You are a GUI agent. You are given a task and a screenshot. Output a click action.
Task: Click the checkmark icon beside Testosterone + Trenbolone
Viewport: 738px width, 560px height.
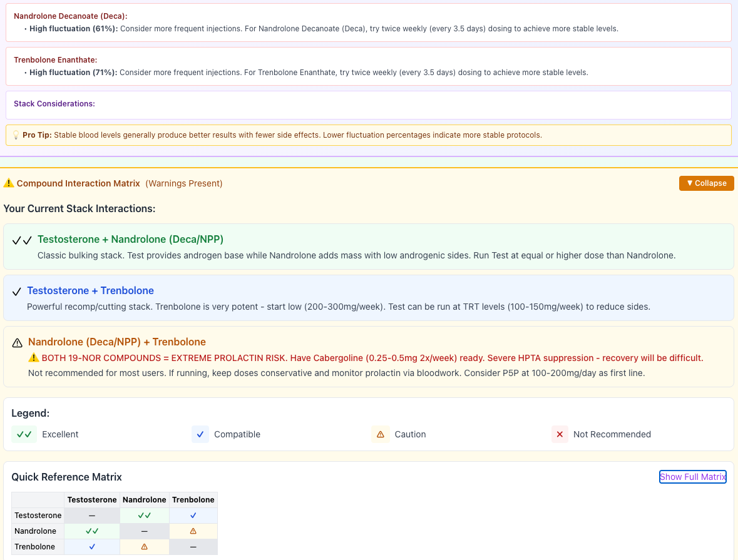point(16,290)
